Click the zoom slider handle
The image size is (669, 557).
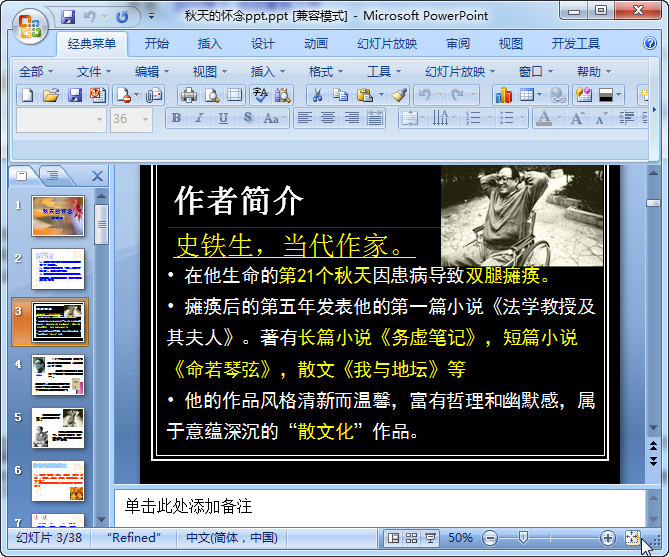[x=523, y=538]
